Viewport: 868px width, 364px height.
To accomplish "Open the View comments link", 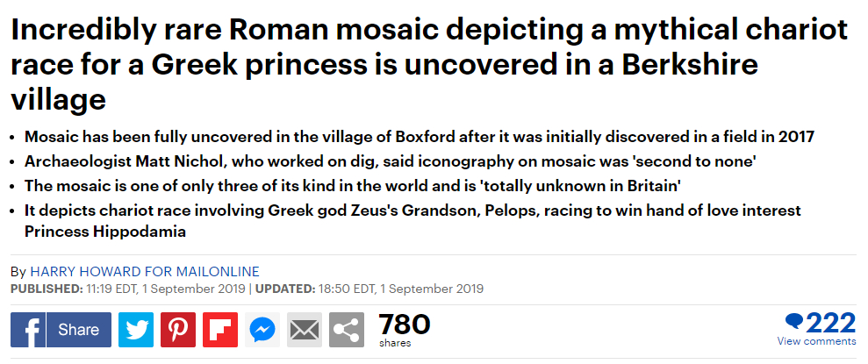I will point(816,341).
